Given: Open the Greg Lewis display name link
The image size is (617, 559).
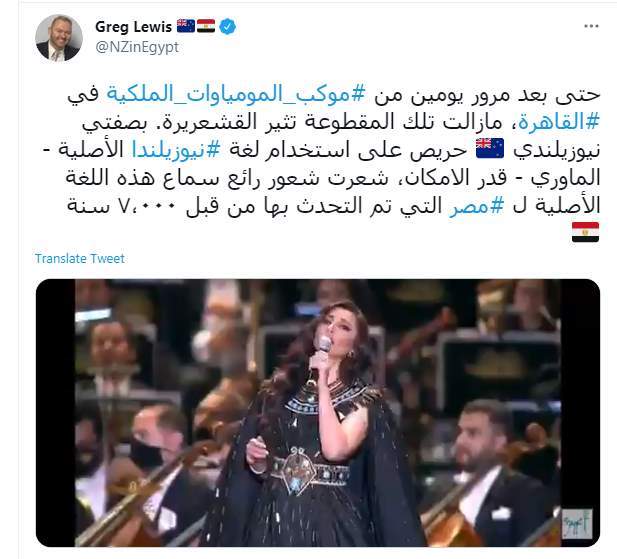Looking at the screenshot, I should tap(133, 27).
